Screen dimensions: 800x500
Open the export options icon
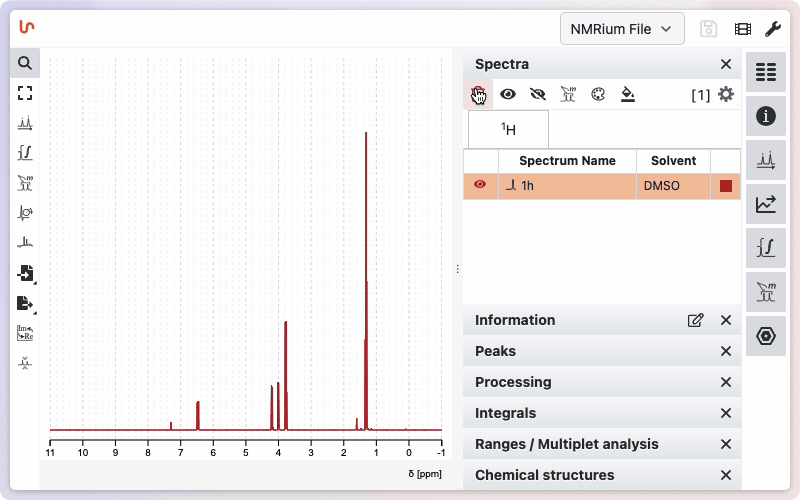(25, 303)
